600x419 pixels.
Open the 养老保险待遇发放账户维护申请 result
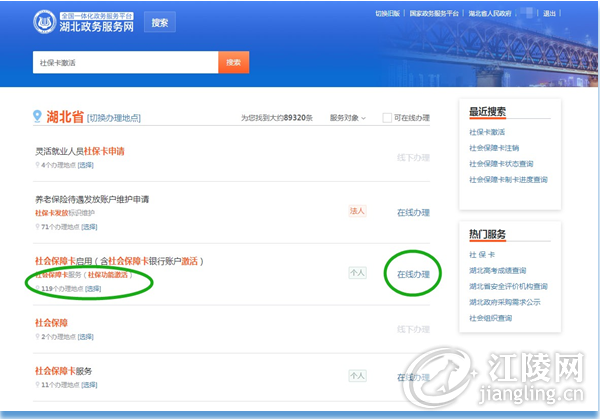coord(92,199)
